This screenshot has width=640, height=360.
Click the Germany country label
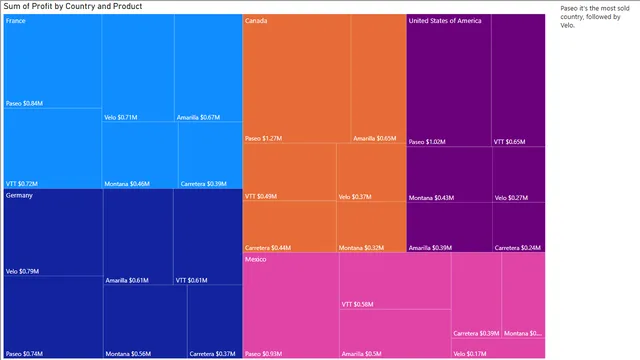(19, 196)
